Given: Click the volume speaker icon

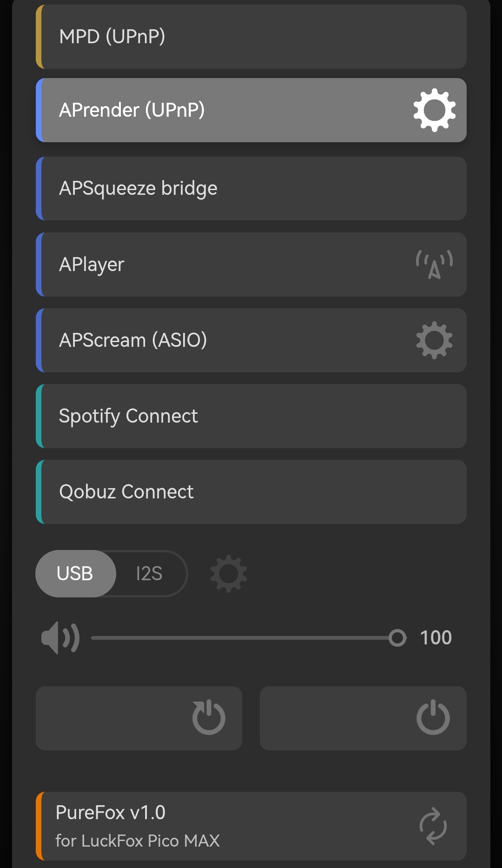Looking at the screenshot, I should [60, 638].
